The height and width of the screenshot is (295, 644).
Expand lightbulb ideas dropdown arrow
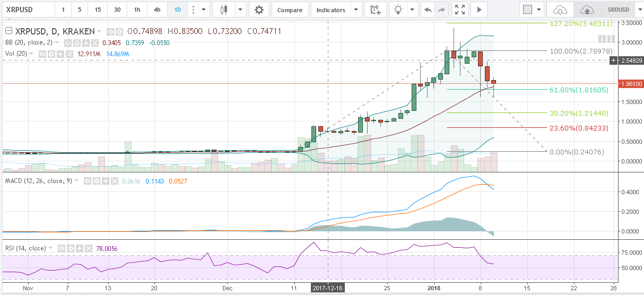pyautogui.click(x=411, y=10)
